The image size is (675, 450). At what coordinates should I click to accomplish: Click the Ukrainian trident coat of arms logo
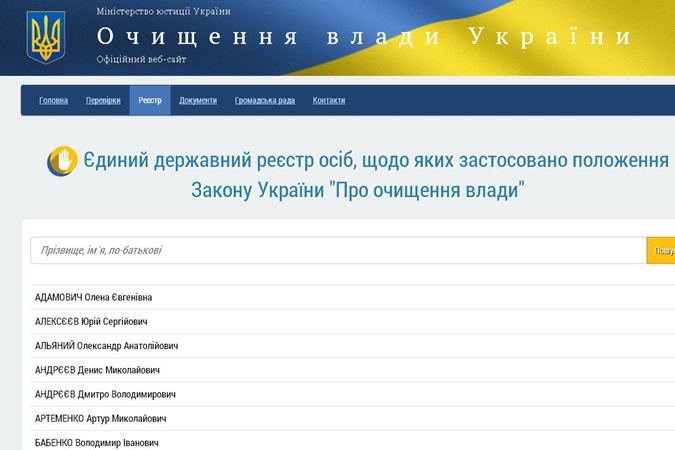click(46, 37)
